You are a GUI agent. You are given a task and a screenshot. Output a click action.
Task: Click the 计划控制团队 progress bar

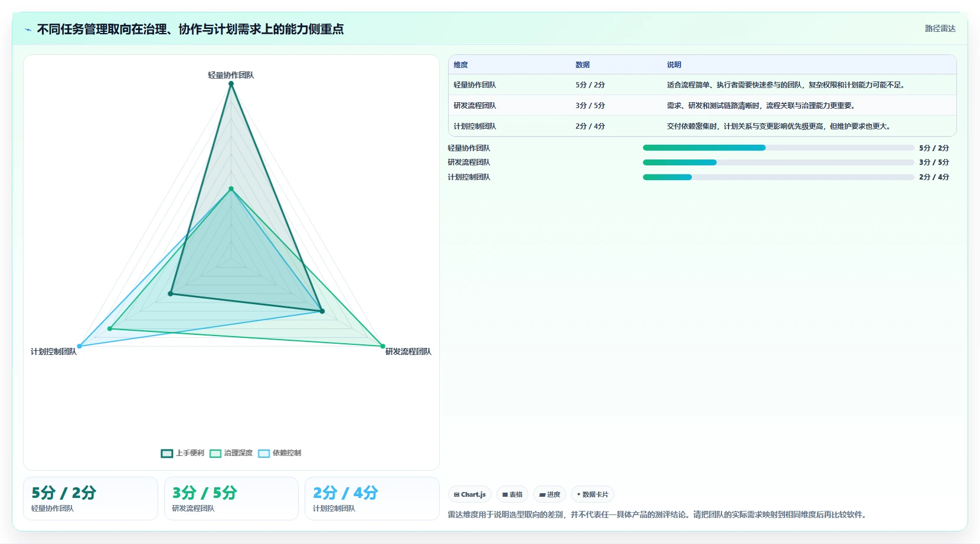[778, 177]
